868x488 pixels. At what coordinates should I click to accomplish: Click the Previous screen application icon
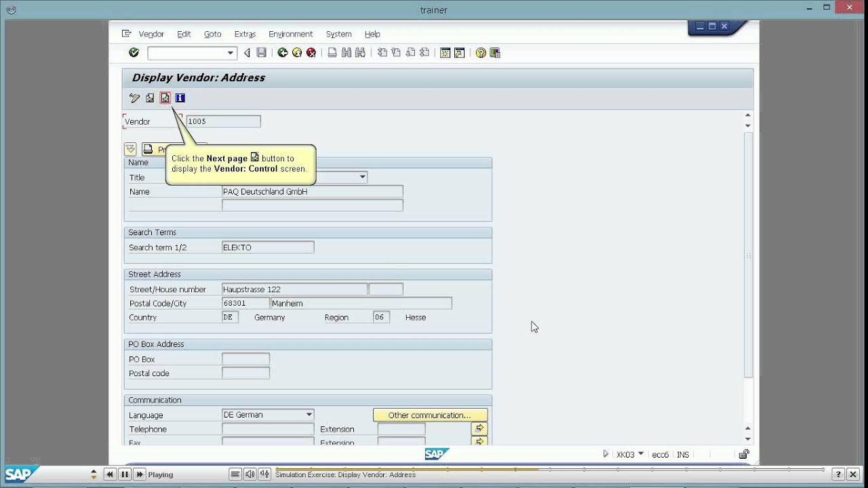[x=150, y=98]
